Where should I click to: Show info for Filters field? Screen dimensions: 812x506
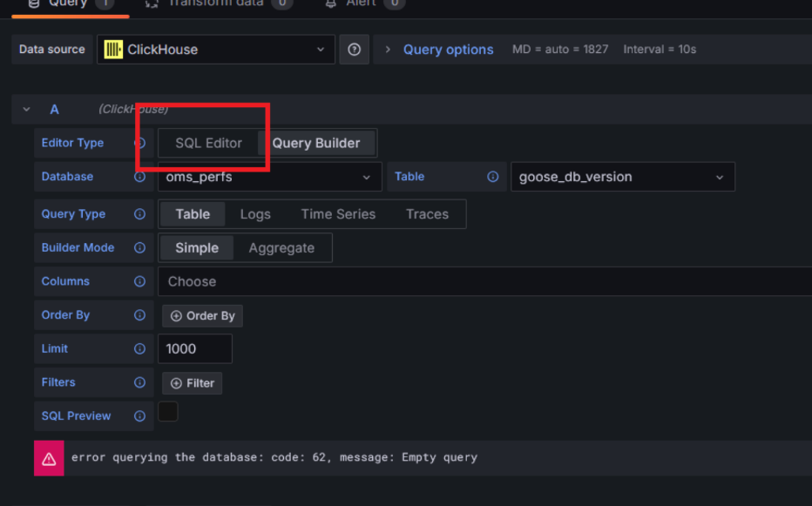(x=139, y=382)
